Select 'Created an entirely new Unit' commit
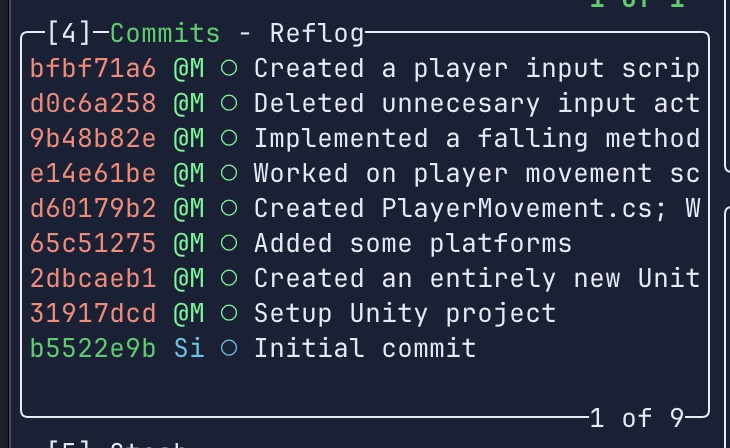 tap(476, 279)
